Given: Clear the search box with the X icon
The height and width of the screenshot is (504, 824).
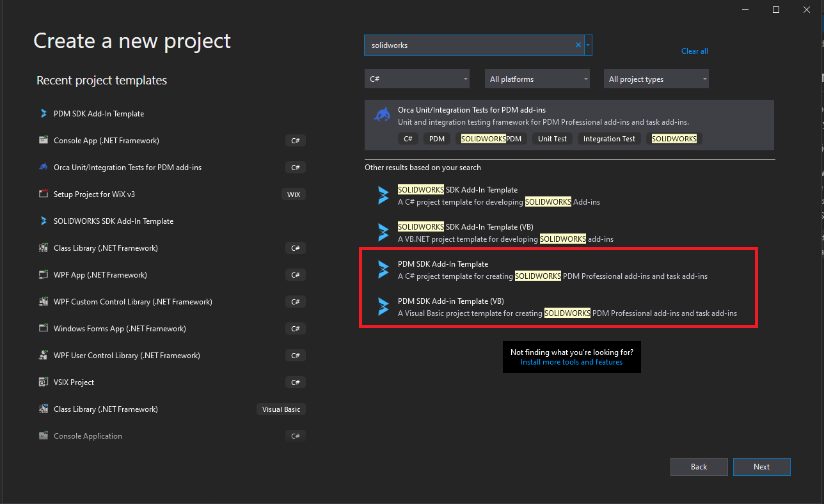Looking at the screenshot, I should [578, 45].
